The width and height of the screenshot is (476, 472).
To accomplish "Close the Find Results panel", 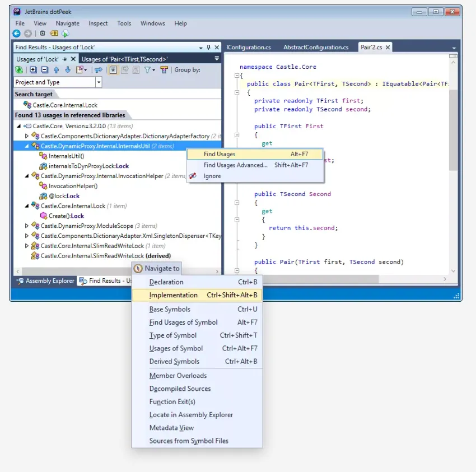I will click(x=217, y=48).
